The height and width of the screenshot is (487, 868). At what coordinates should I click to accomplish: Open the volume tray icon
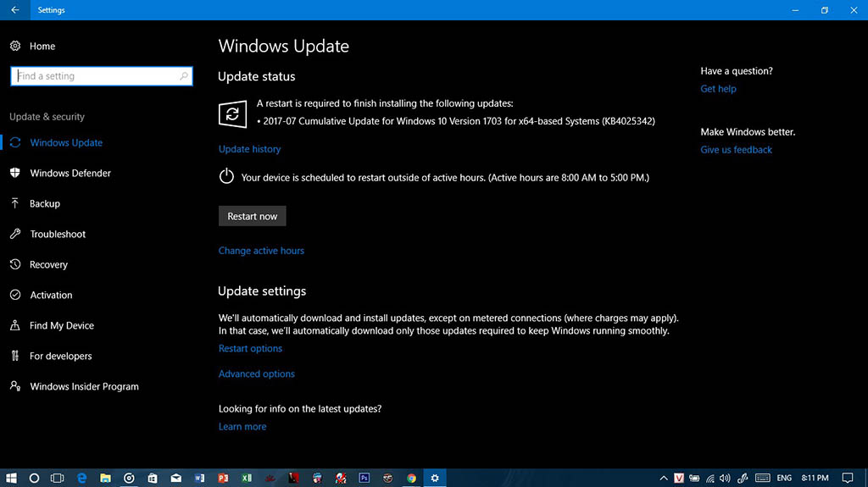pyautogui.click(x=725, y=478)
